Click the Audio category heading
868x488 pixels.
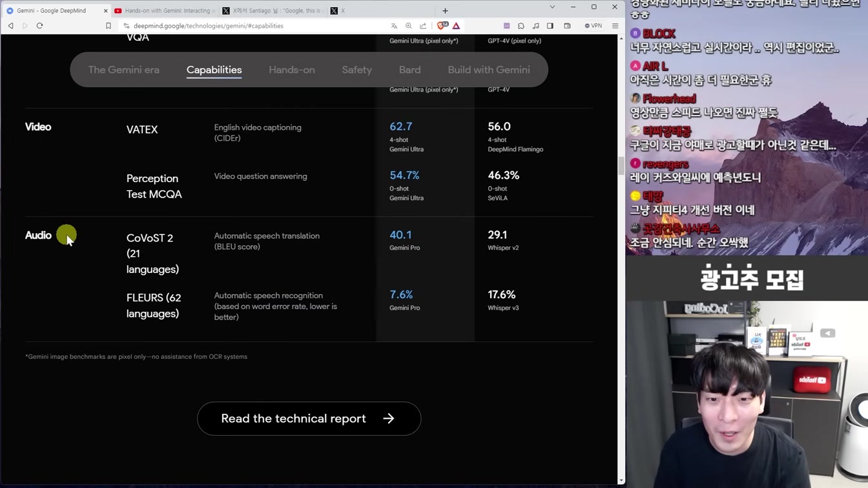38,235
